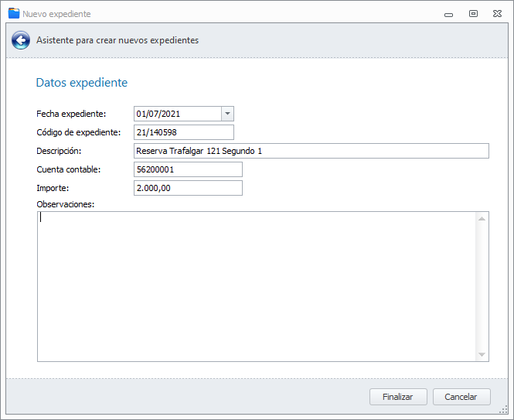Viewport: 514px width, 420px height.
Task: Click the back arrow wizard icon
Action: click(x=21, y=40)
